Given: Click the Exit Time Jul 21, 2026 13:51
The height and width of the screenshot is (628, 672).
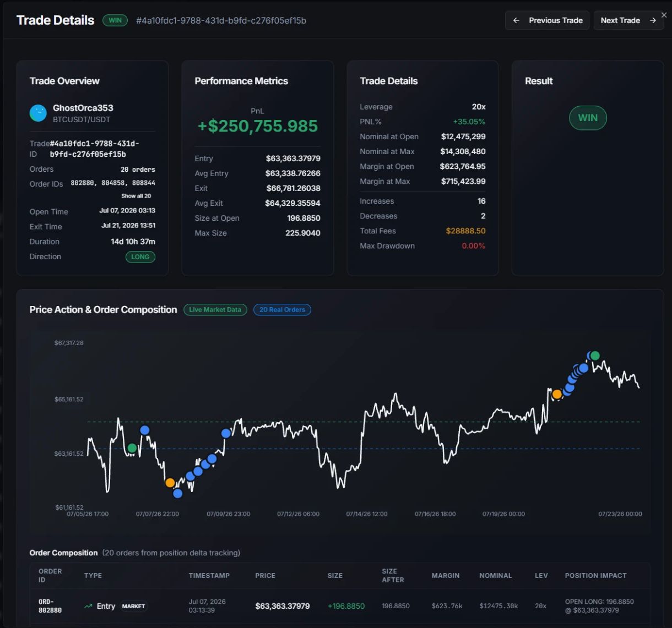Looking at the screenshot, I should [x=128, y=226].
